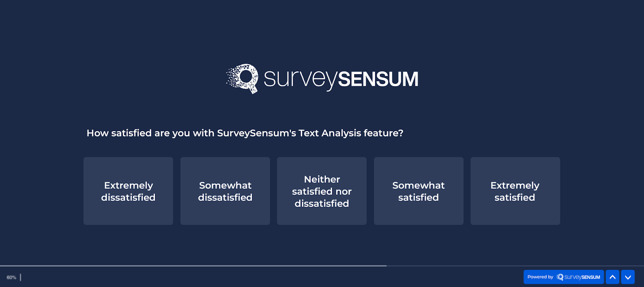The height and width of the screenshot is (287, 644).
Task: Select the 'Somewhat satisfied' option
Action: click(x=419, y=191)
